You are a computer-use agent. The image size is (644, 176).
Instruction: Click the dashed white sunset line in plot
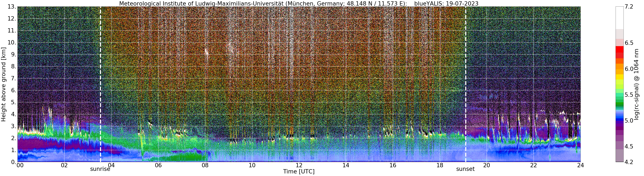click(x=466, y=84)
